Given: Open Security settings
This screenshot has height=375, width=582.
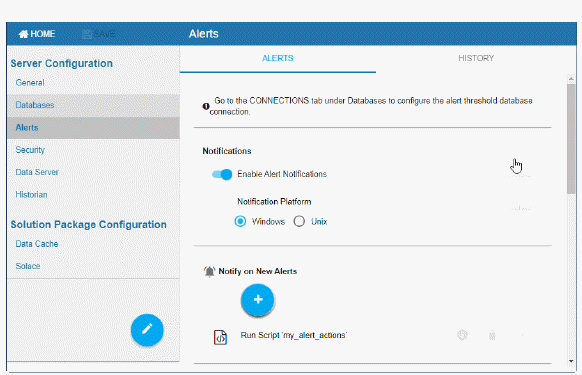Looking at the screenshot, I should coord(30,150).
